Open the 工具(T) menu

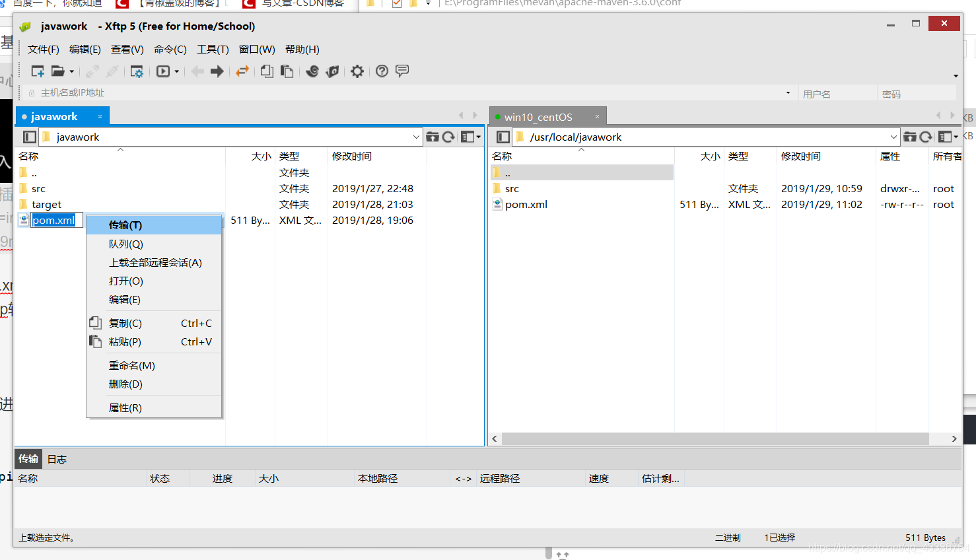coord(213,50)
